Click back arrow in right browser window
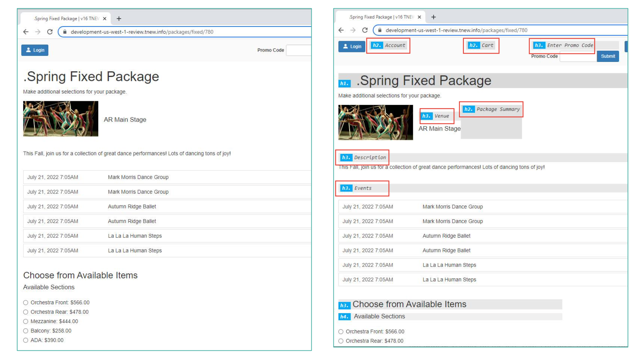644x360 pixels. (341, 30)
